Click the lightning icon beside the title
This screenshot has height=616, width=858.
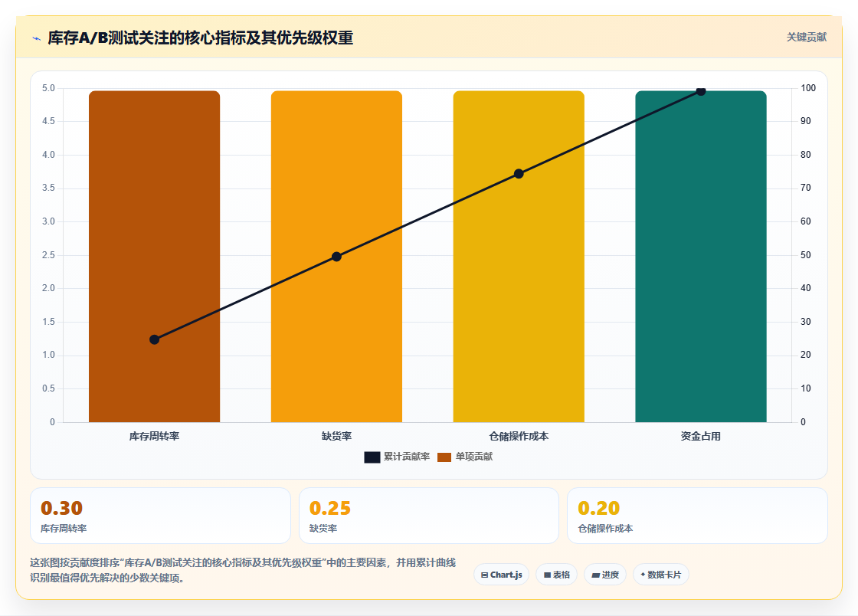[37, 38]
